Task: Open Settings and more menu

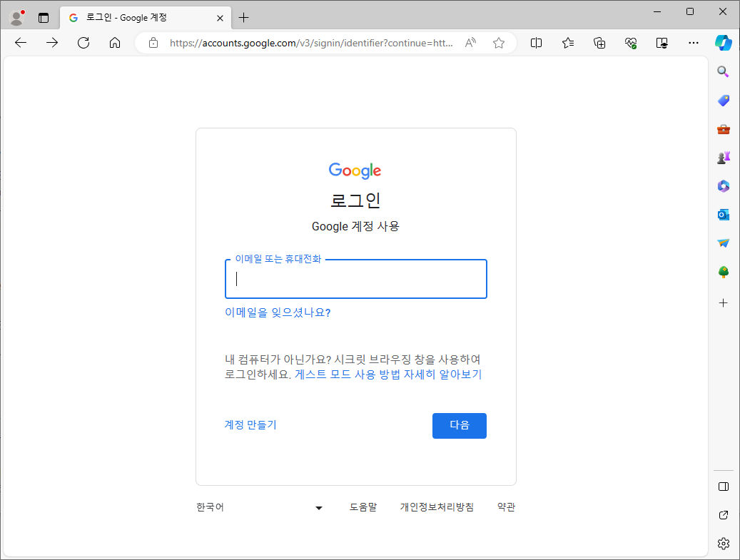Action: (x=694, y=43)
